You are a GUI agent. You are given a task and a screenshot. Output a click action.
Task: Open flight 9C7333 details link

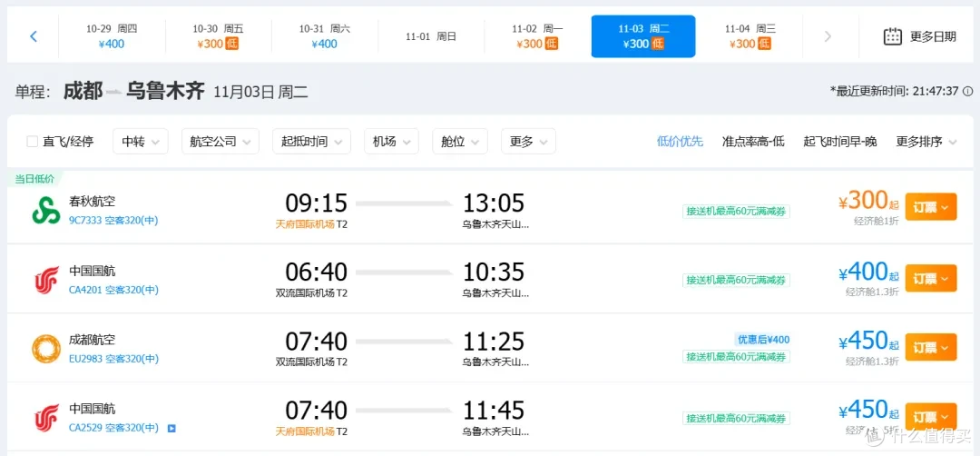pos(113,220)
